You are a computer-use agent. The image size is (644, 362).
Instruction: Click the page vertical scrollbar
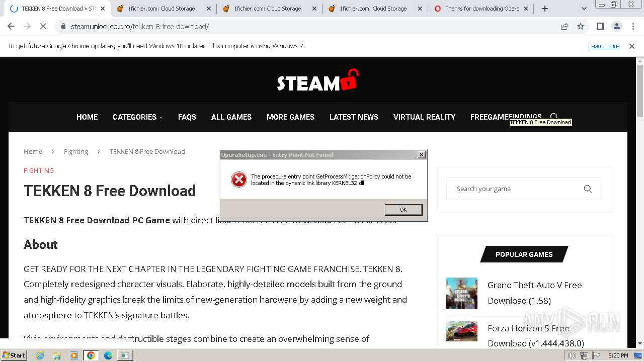point(640,90)
